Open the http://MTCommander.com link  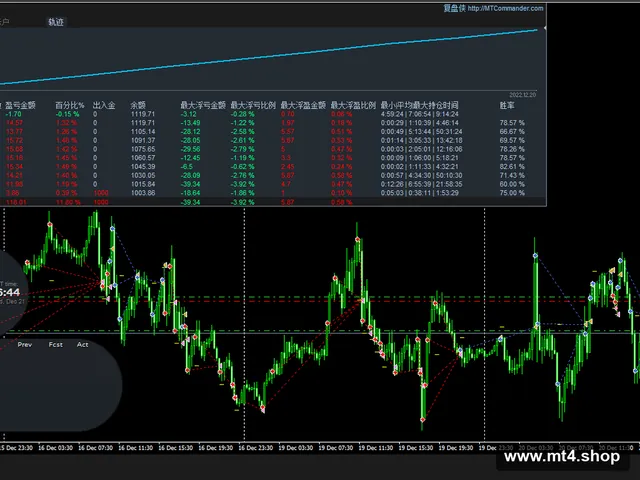(x=505, y=8)
